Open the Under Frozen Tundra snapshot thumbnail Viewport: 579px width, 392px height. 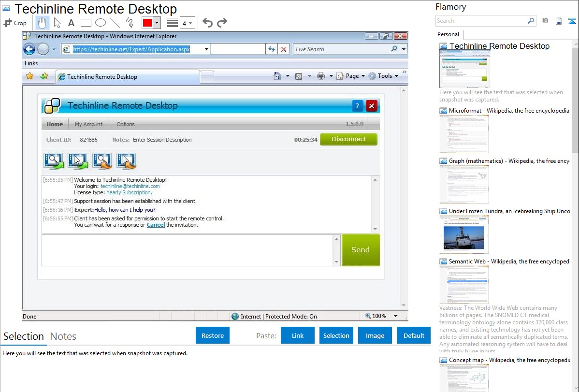tap(464, 234)
